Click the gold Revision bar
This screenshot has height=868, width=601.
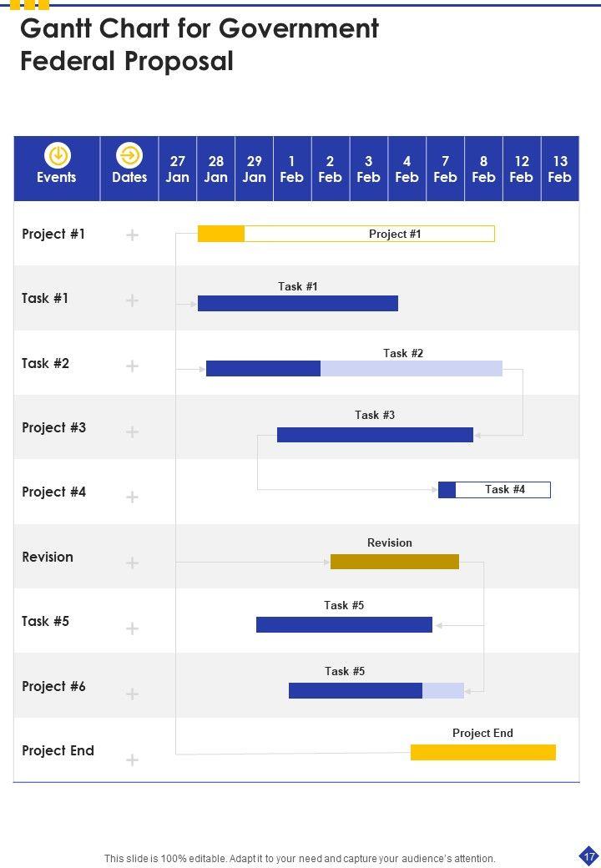(x=394, y=562)
